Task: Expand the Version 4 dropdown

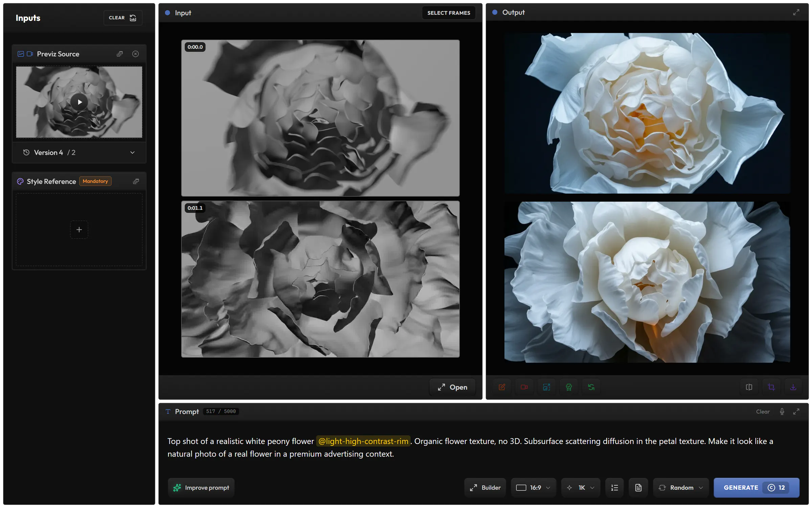Action: 79,152
